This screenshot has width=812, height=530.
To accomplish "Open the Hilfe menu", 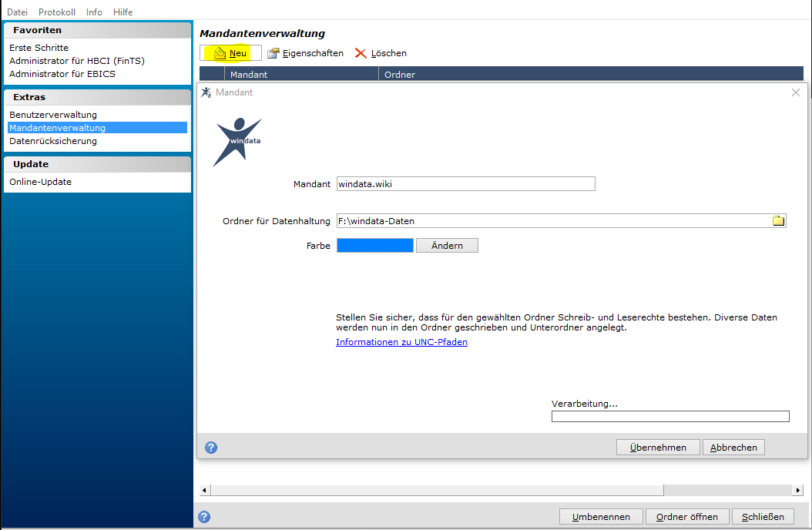I will pos(122,12).
